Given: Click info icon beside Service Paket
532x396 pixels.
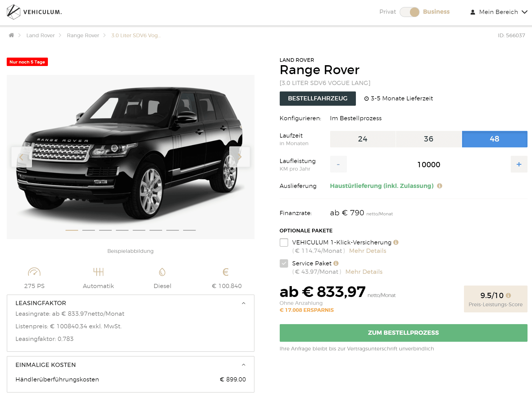Looking at the screenshot, I should pyautogui.click(x=336, y=263).
